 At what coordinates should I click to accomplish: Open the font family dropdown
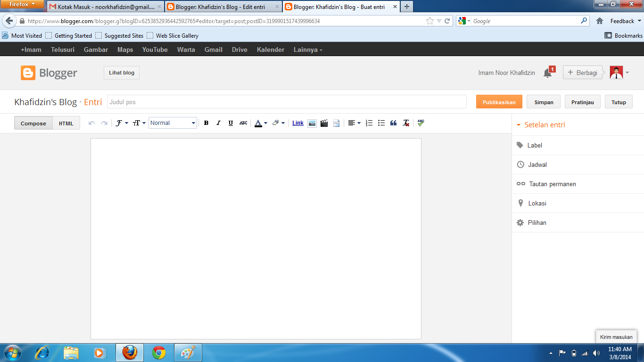(x=122, y=123)
